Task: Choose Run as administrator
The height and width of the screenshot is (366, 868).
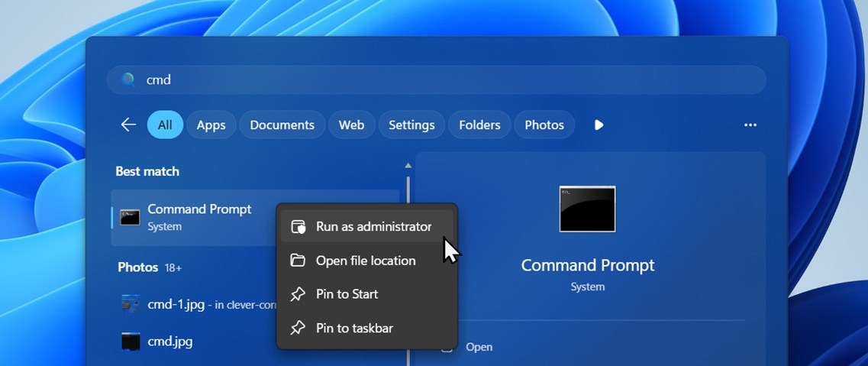Action: (x=367, y=226)
